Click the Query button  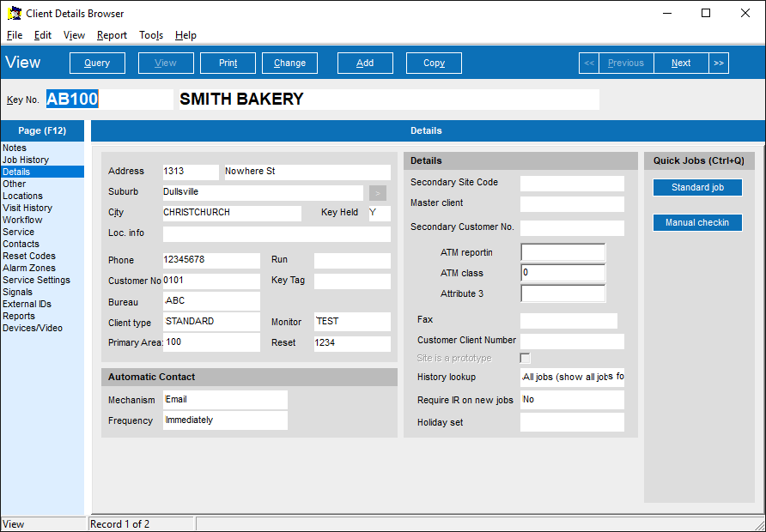97,63
